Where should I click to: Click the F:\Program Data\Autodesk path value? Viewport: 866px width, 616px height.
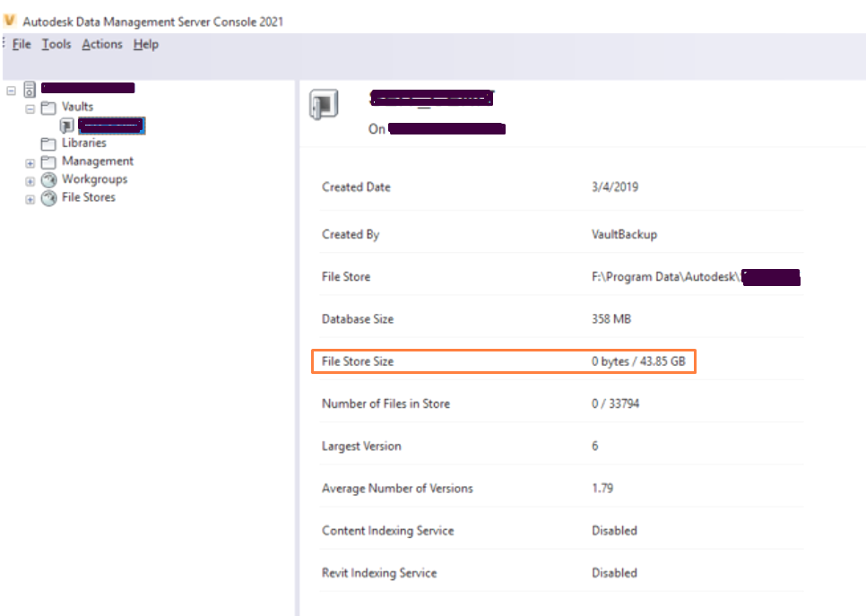coord(696,277)
